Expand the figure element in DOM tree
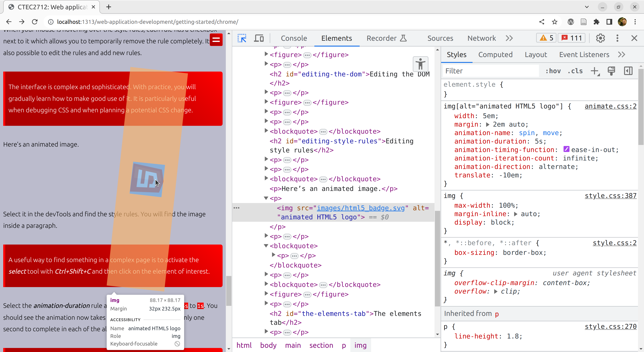Viewport: 644px width, 352px height. pos(266,54)
